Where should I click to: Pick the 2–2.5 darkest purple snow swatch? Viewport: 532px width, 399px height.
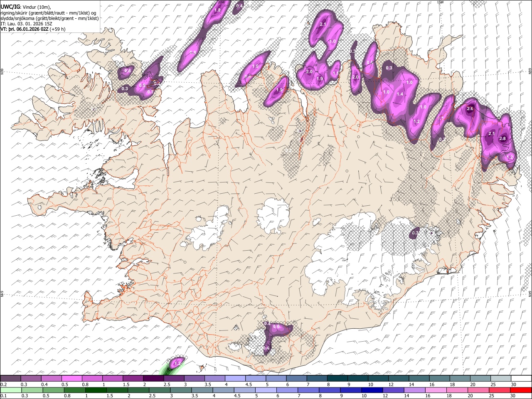point(153,378)
